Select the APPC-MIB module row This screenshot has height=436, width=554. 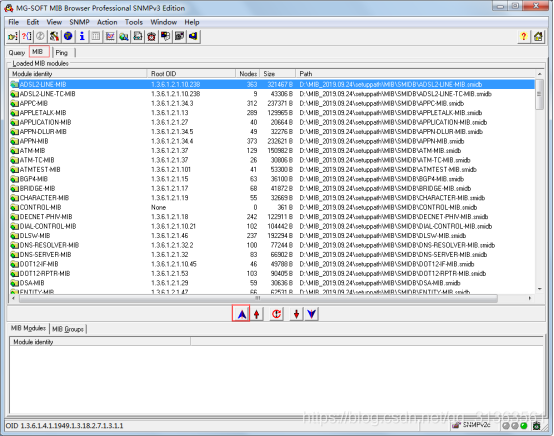click(x=272, y=104)
